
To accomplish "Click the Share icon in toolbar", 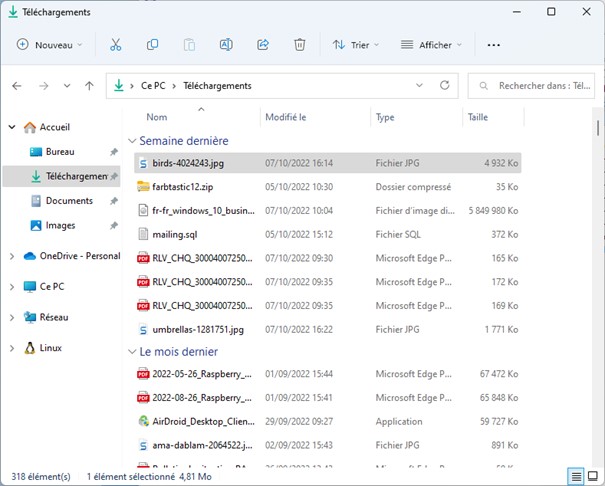I will pos(263,45).
